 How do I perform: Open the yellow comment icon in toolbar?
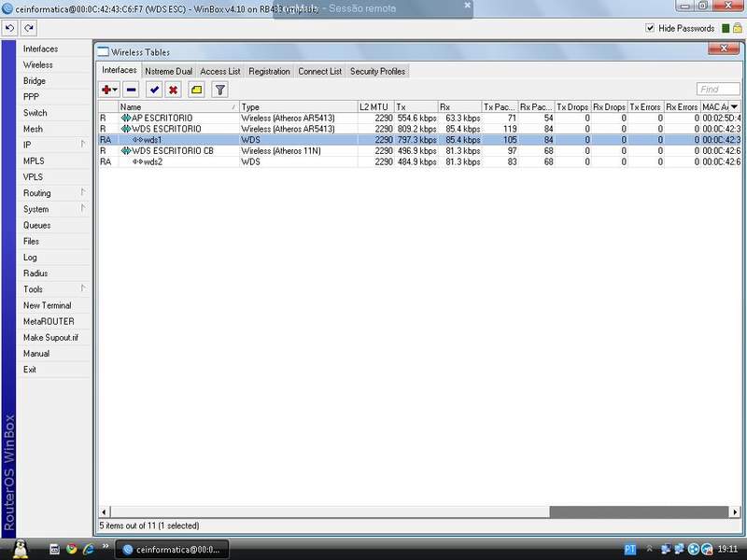196,90
